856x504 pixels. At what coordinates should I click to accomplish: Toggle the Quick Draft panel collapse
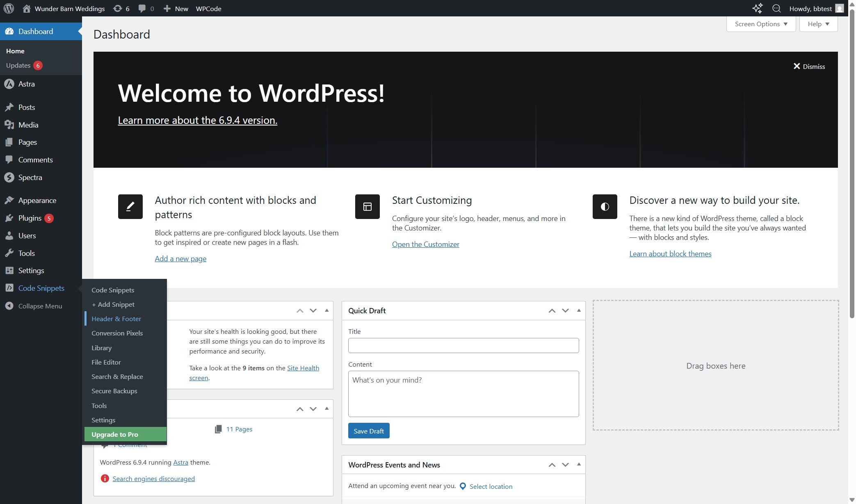tap(579, 310)
